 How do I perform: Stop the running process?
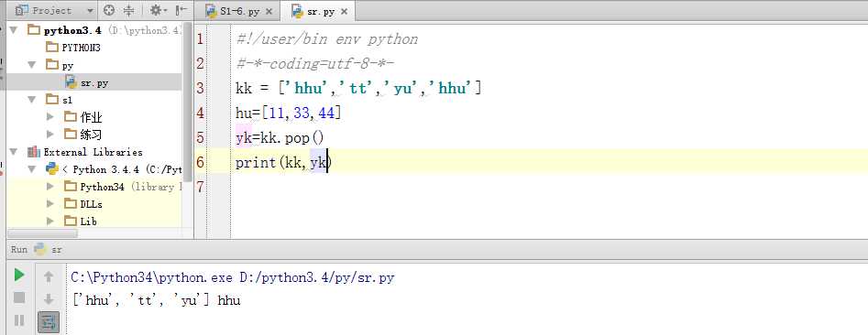pyautogui.click(x=19, y=297)
